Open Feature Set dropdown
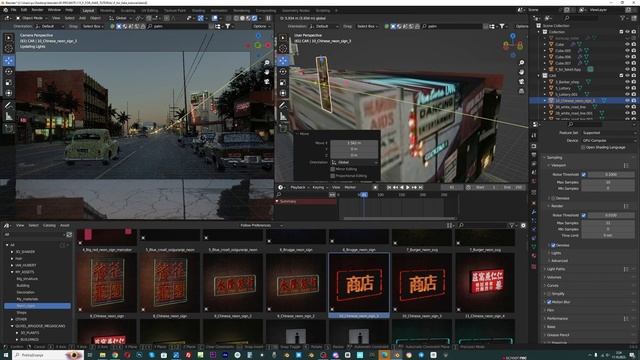This screenshot has height=360, width=640. [608, 133]
